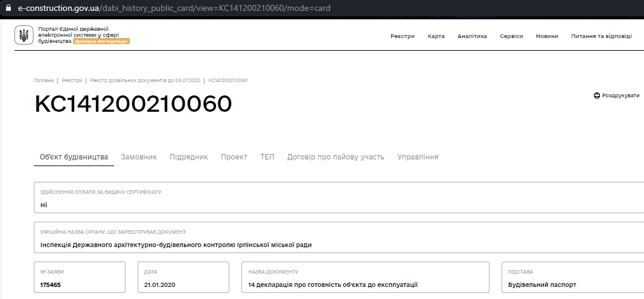Click ЗДІЙСНЕННЯ ОПЛАТИ ЗА ВИДАЧУ СЕРТИФІКАТУ label
The height and width of the screenshot is (299, 644).
[101, 192]
